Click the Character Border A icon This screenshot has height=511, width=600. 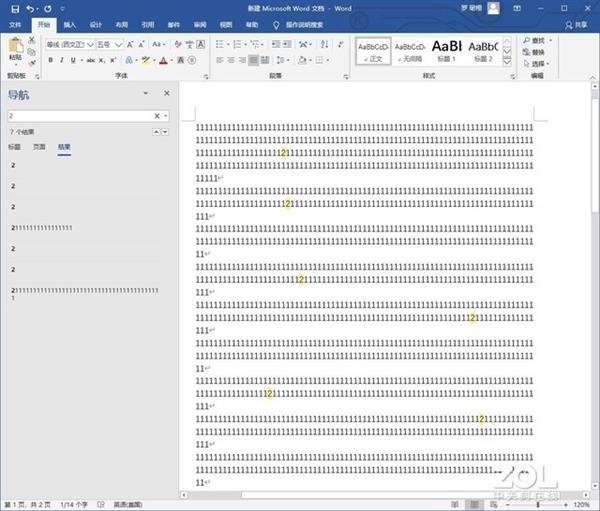(201, 45)
